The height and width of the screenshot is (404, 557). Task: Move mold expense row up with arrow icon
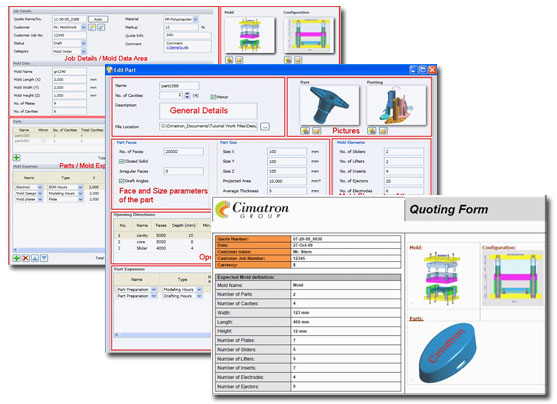coord(35,258)
